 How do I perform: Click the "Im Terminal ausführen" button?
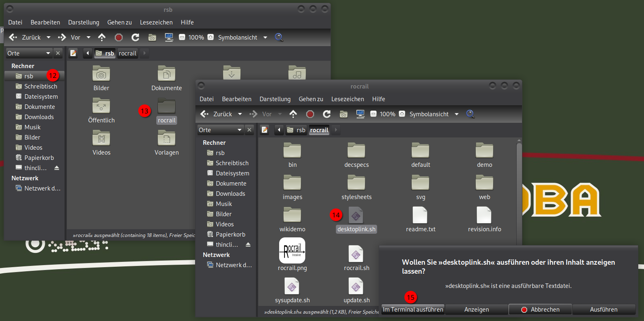tap(413, 310)
